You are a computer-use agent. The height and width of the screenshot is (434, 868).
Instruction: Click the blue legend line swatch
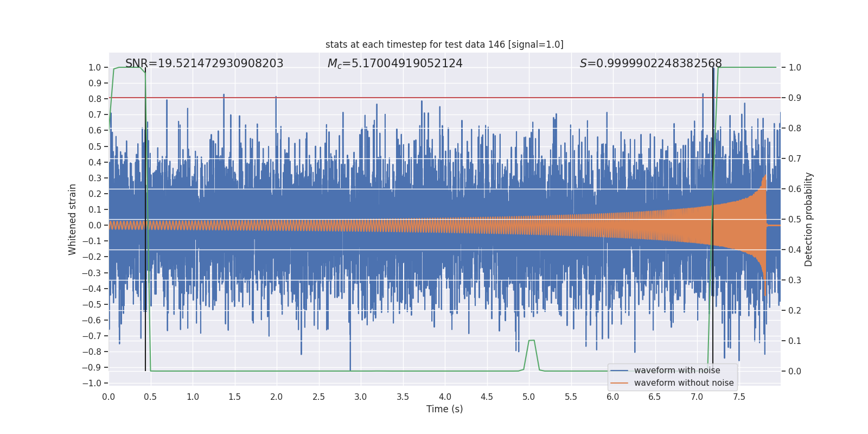[x=619, y=371]
